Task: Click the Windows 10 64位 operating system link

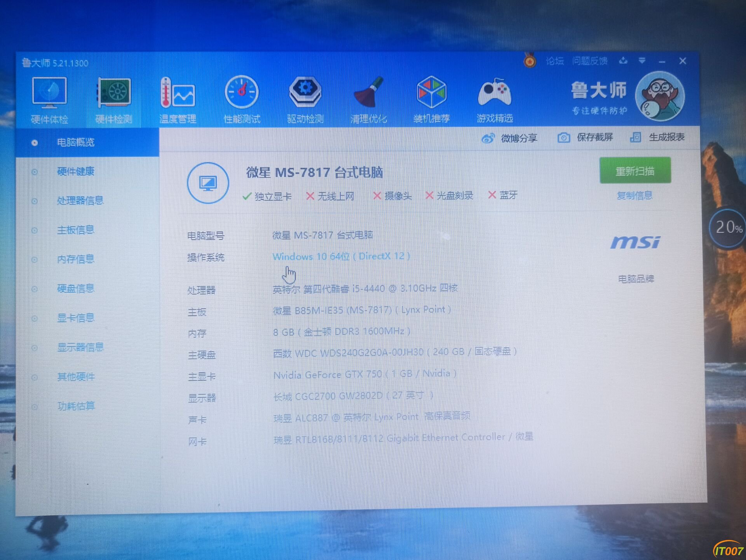Action: coord(341,257)
